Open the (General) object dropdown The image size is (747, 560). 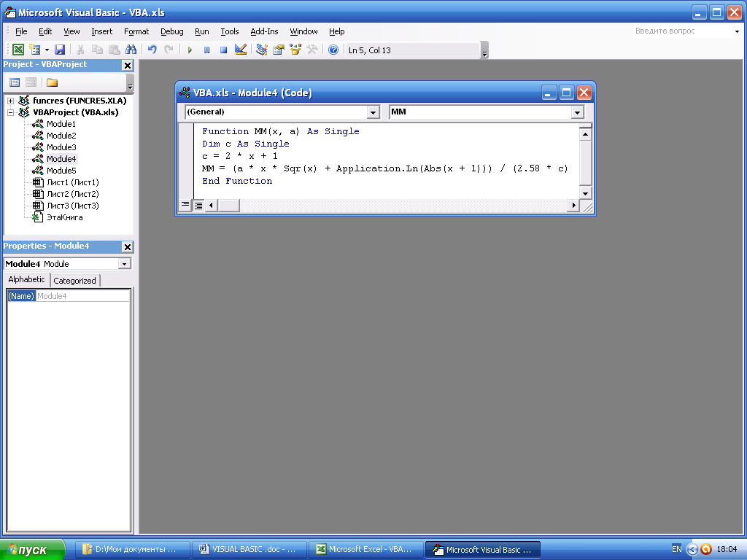373,112
